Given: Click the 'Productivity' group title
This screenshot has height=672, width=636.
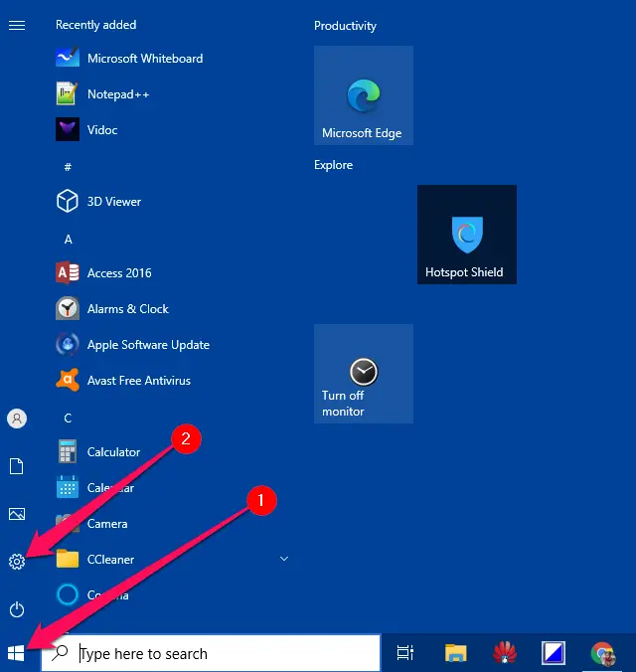Looking at the screenshot, I should (345, 26).
